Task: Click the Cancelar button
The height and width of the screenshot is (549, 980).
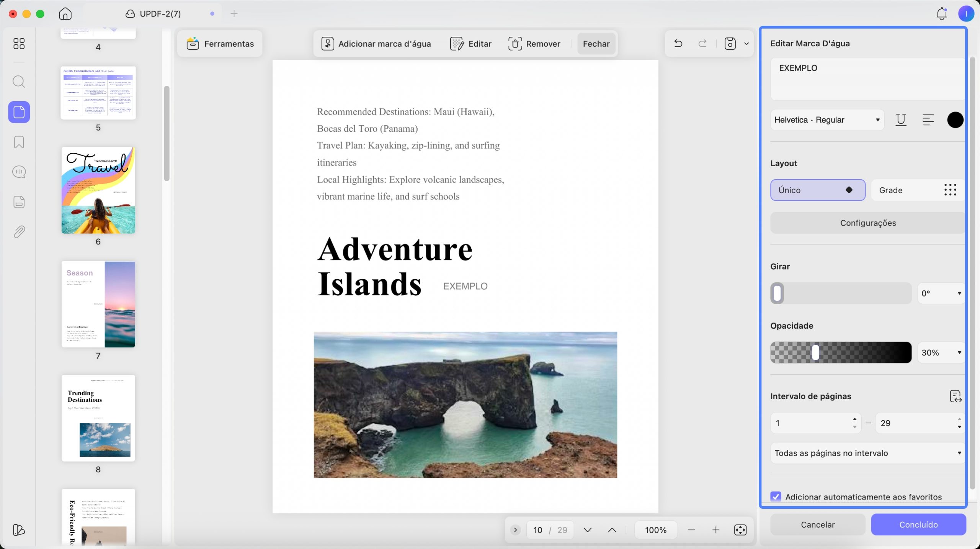Action: point(818,524)
